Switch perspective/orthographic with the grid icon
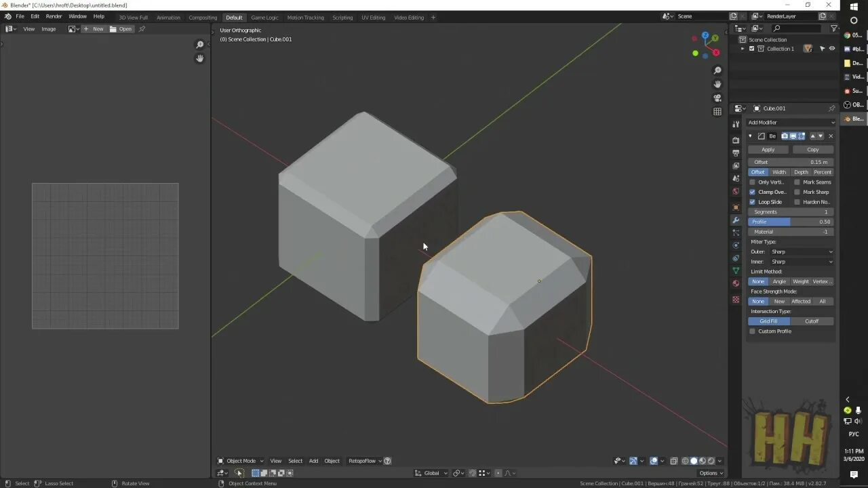 pyautogui.click(x=717, y=111)
